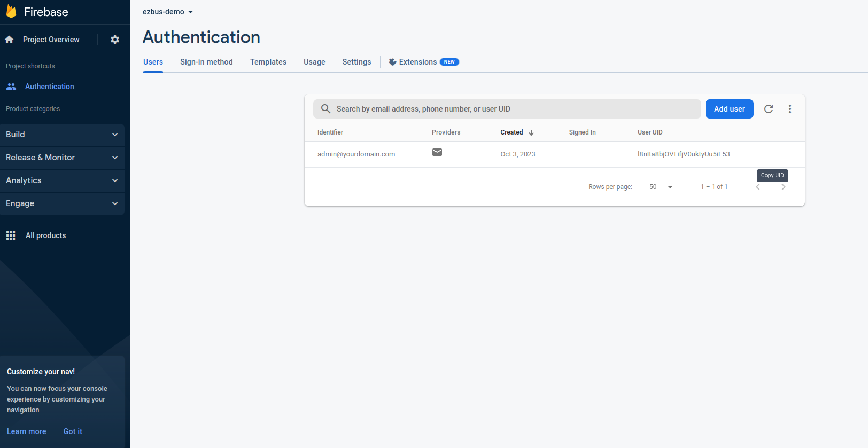868x448 pixels.
Task: Click the Copy UID tooltip
Action: [772, 176]
